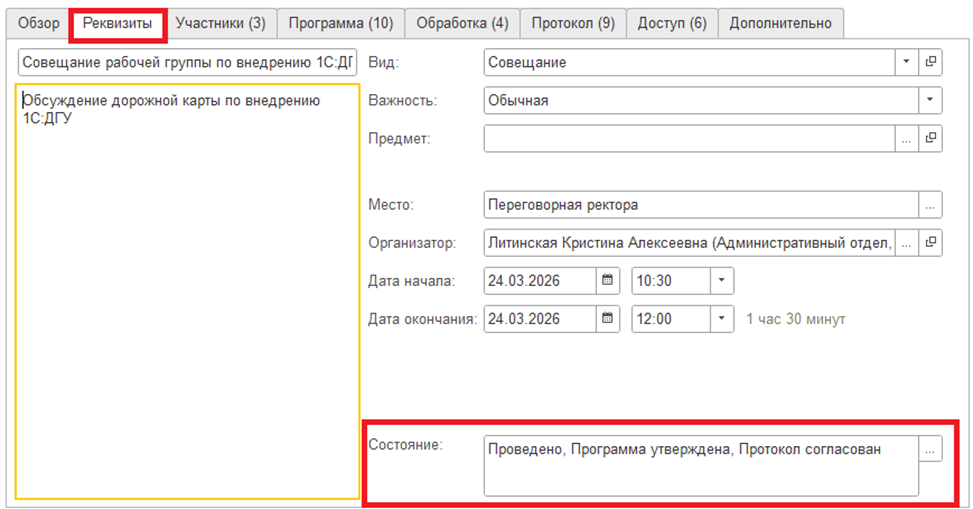Click the ellipsis button in Место field
The height and width of the screenshot is (509, 973).
(x=930, y=205)
